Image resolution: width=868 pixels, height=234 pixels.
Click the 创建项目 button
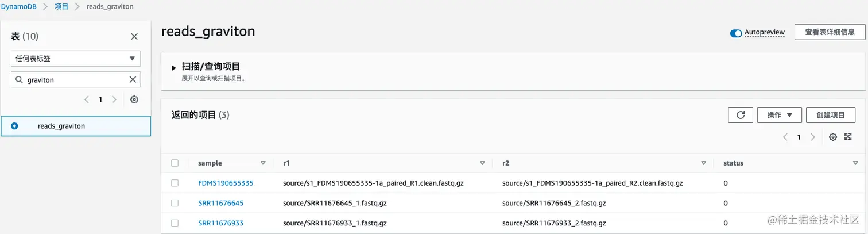[830, 115]
